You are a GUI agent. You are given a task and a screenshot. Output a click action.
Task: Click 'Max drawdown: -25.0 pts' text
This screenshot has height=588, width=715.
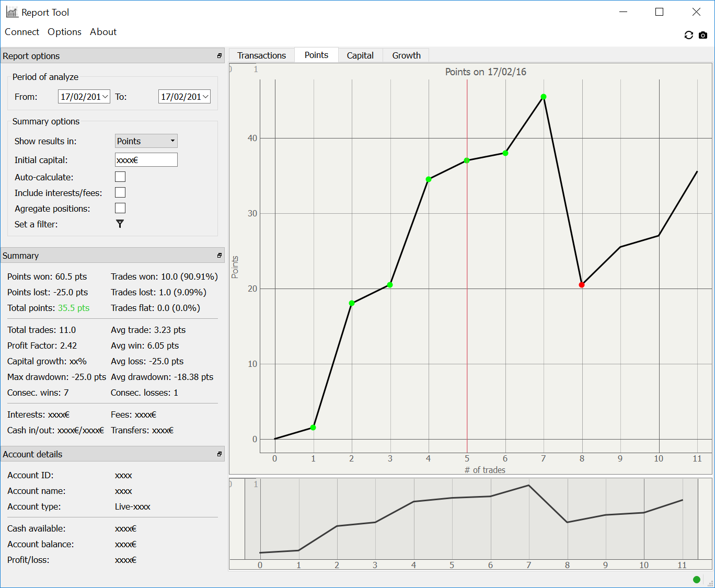click(56, 377)
